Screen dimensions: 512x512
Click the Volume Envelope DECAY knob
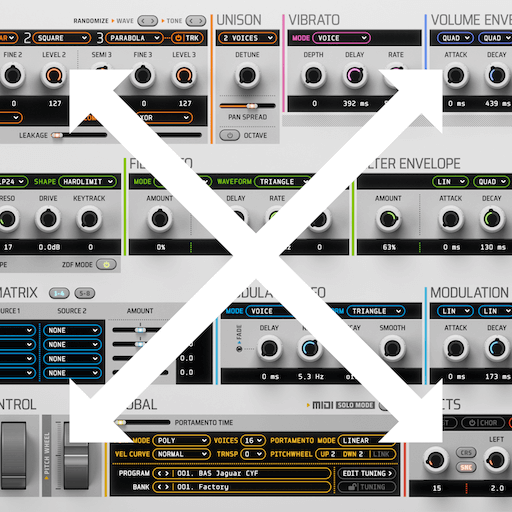496,75
